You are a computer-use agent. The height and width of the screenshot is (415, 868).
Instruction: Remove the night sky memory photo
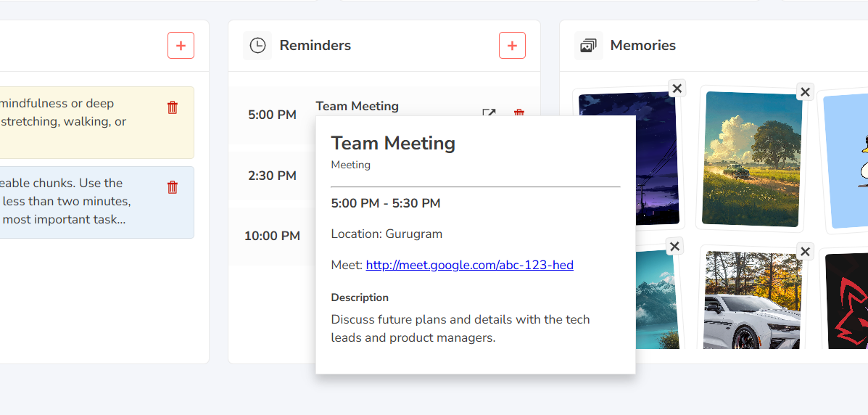(677, 88)
